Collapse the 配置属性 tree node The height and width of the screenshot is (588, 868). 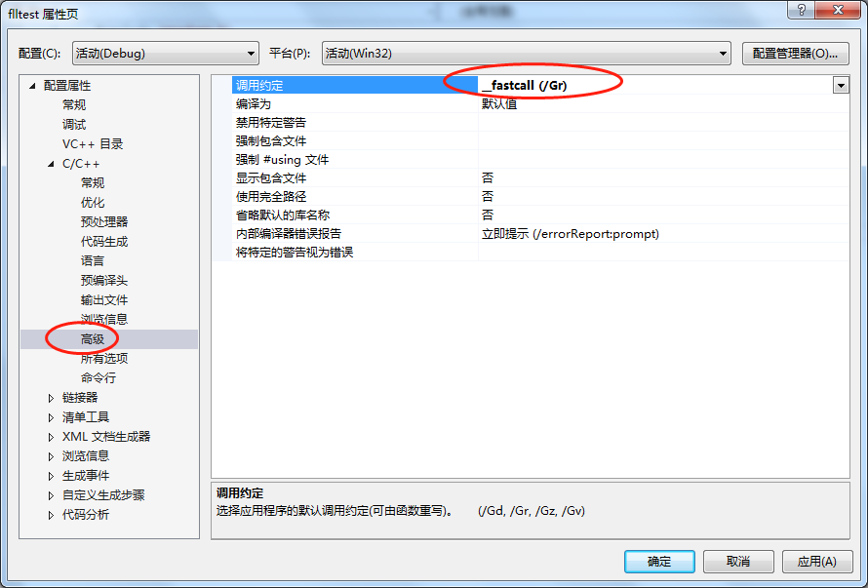(x=32, y=86)
